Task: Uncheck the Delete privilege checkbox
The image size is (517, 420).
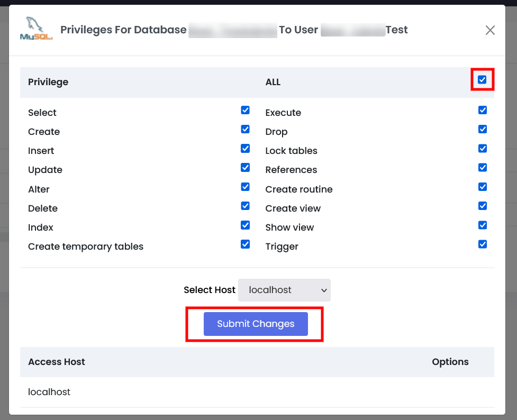Action: click(245, 206)
